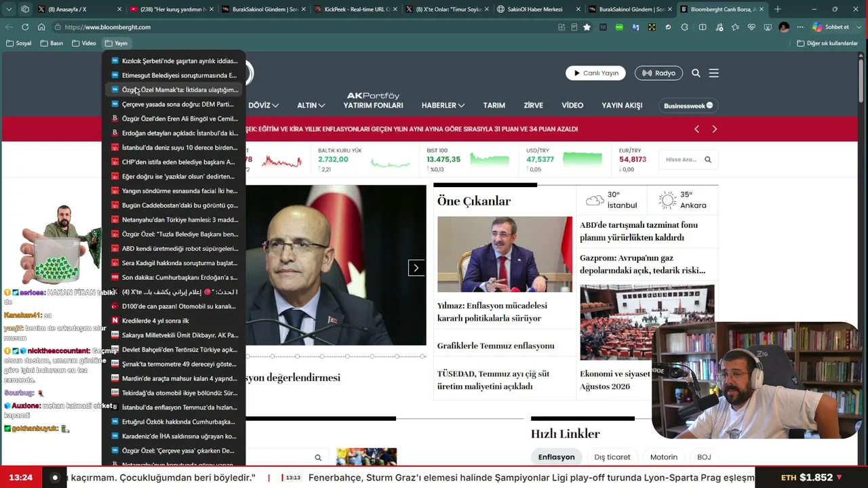Open the Businessweek link
868x488 pixels.
(688, 106)
